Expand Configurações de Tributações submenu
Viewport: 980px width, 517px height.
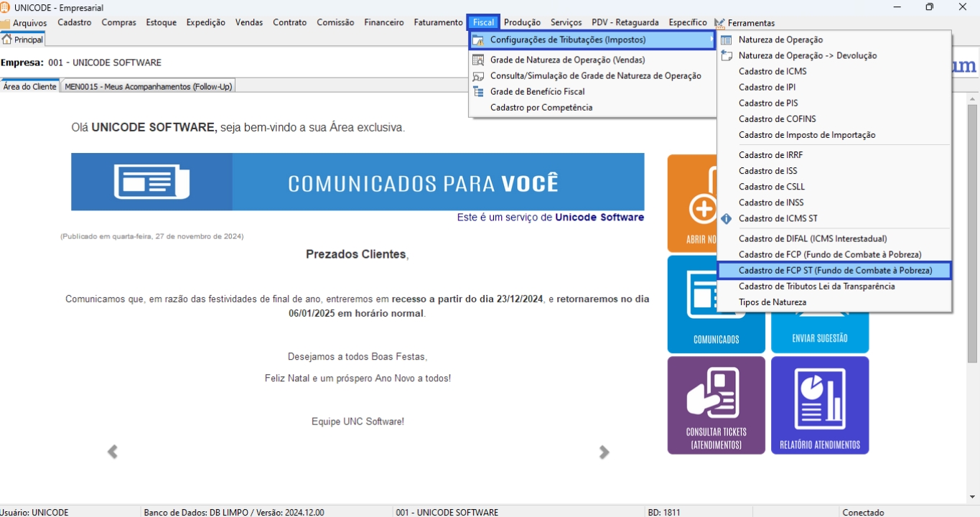pyautogui.click(x=592, y=40)
